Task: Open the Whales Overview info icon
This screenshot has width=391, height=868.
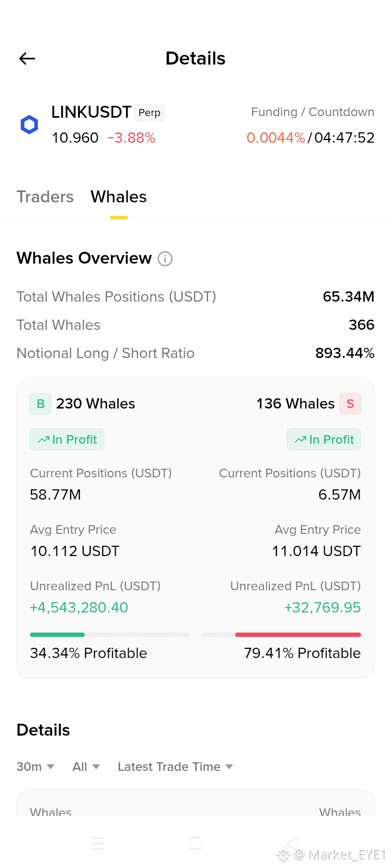Action: 165,259
